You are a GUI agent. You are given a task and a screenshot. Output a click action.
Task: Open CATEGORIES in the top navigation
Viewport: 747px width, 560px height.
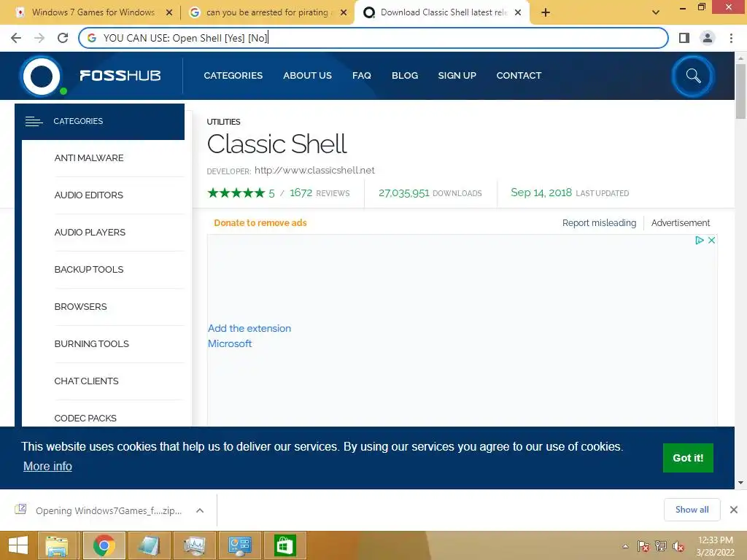point(233,75)
